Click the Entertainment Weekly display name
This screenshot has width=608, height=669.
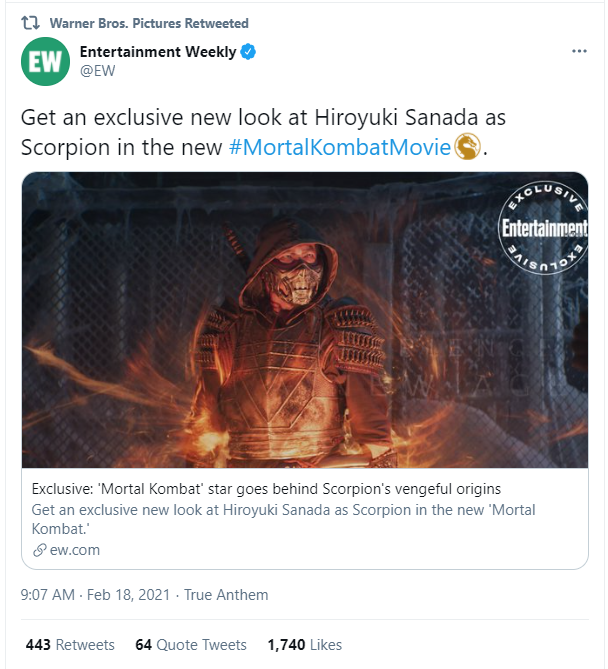click(x=157, y=52)
